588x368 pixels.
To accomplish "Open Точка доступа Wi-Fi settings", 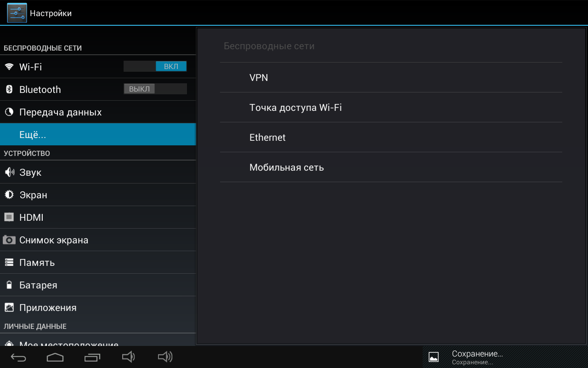I will coord(295,108).
